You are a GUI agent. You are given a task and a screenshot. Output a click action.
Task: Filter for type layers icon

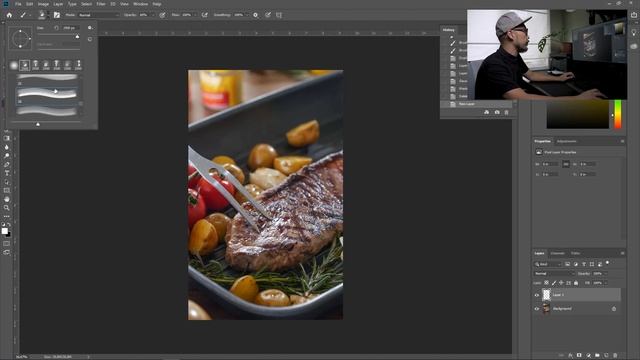pos(584,264)
